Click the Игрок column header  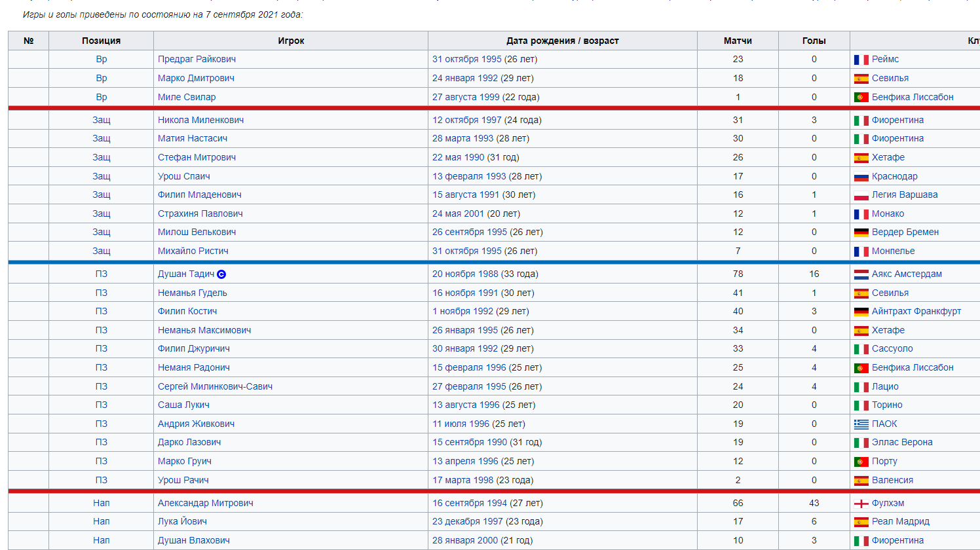[x=291, y=41]
